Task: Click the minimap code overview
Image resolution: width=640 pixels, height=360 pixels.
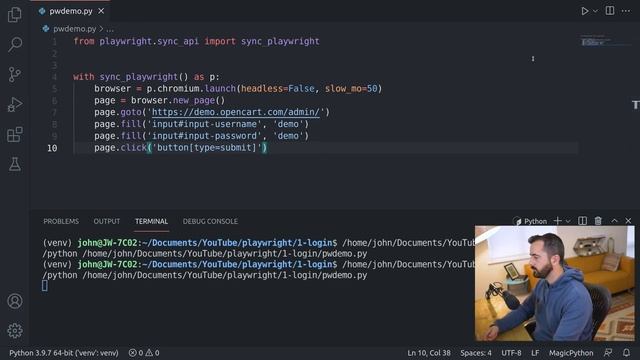Action: coord(606,41)
